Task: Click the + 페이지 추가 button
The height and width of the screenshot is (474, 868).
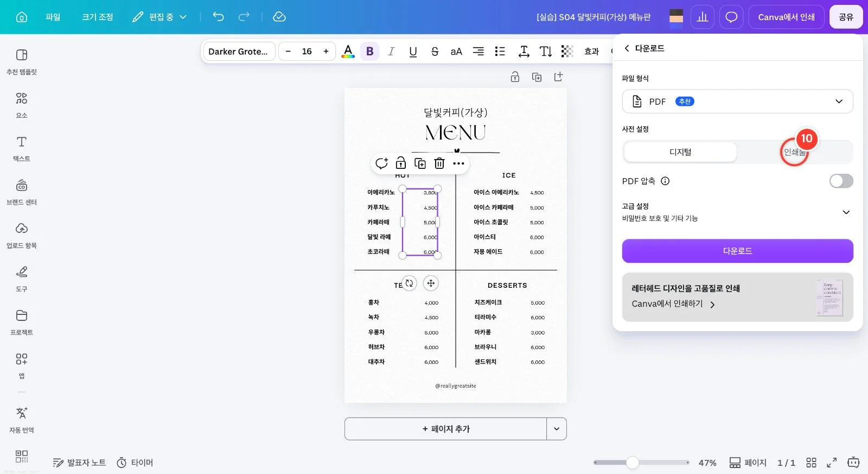Action: click(x=446, y=429)
